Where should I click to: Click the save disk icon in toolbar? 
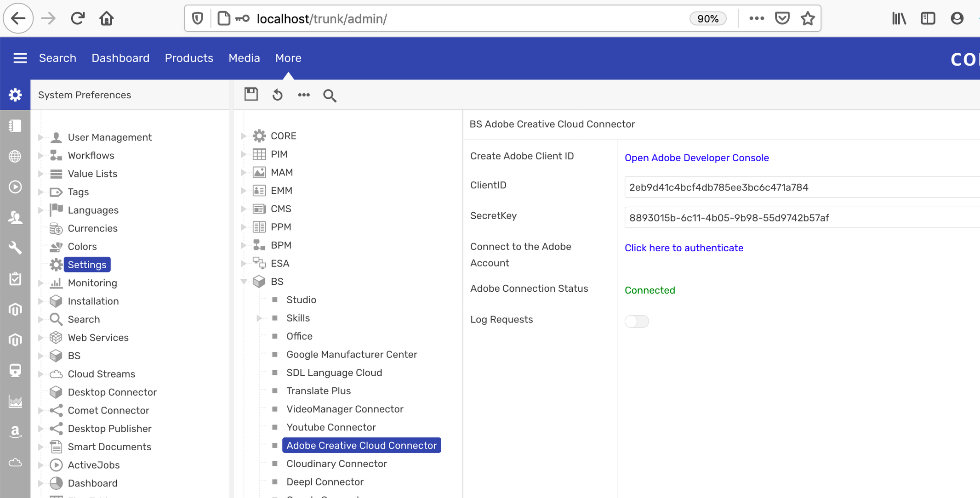(251, 95)
